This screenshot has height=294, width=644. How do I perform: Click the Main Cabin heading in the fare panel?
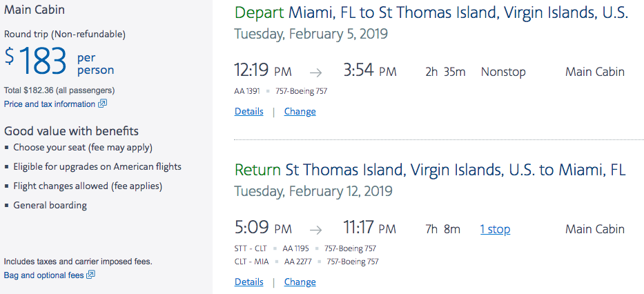pyautogui.click(x=35, y=11)
